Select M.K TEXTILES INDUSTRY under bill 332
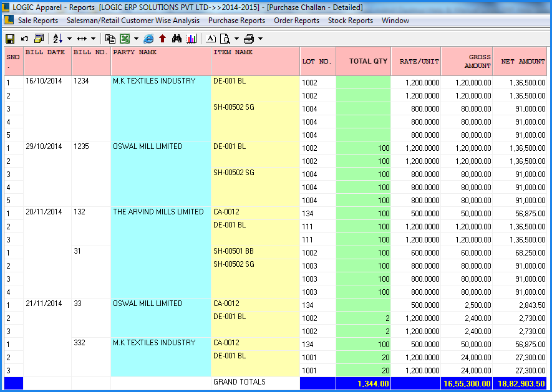552x392 pixels. click(162, 358)
